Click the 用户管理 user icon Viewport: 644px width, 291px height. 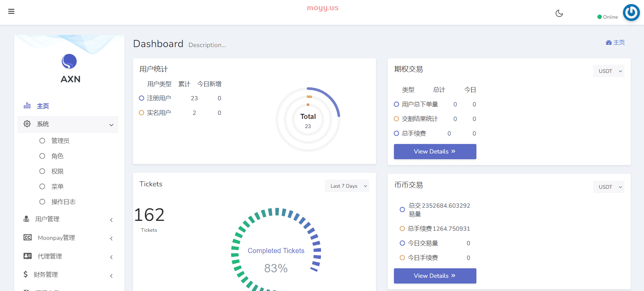tap(26, 219)
